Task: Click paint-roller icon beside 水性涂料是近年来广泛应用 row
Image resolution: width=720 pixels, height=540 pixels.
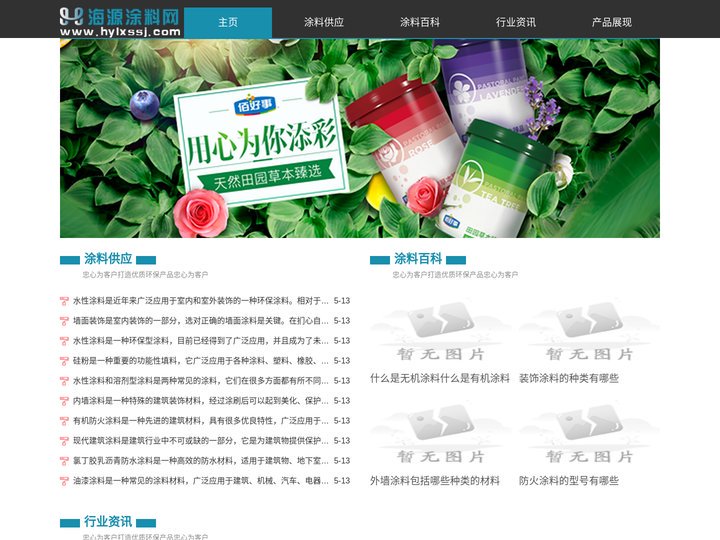Action: (x=64, y=301)
